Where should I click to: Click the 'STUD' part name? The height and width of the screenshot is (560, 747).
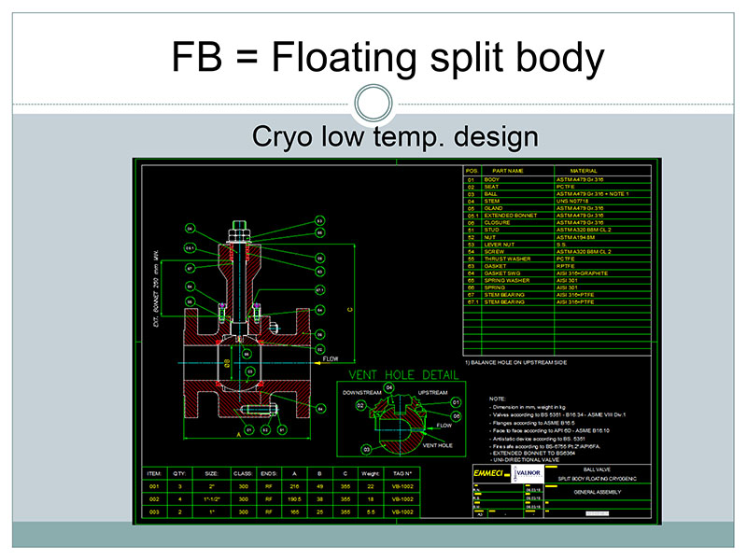pos(492,230)
